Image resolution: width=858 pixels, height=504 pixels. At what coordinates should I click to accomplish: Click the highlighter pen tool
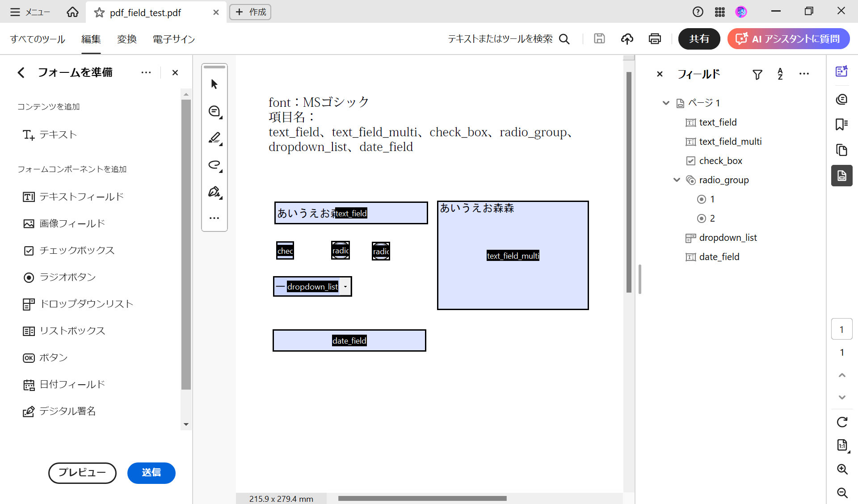point(214,138)
